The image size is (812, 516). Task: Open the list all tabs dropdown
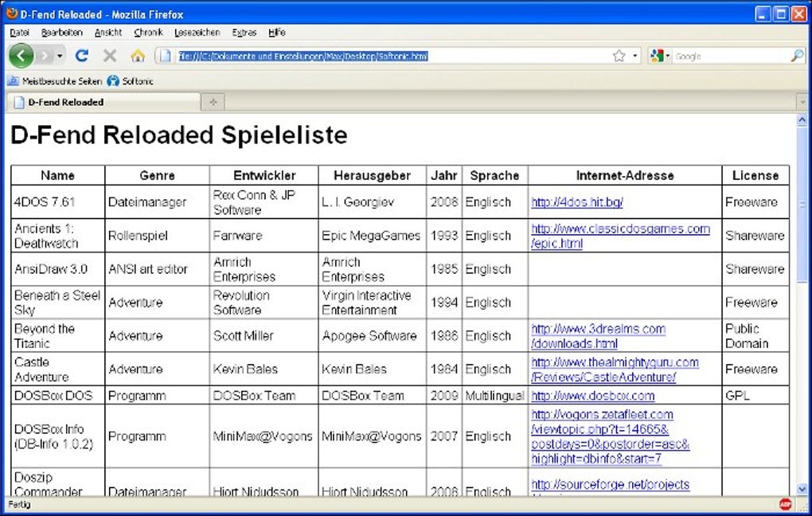[x=802, y=102]
